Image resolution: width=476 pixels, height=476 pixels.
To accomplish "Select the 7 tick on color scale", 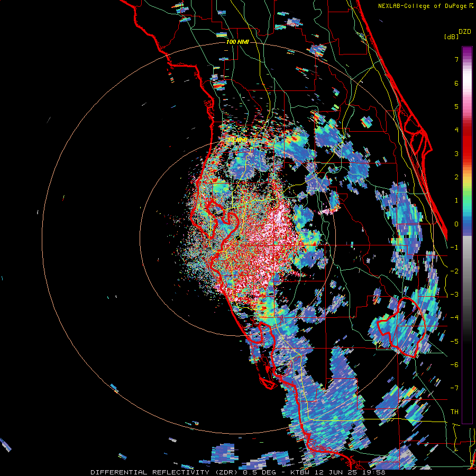I will pyautogui.click(x=456, y=59).
